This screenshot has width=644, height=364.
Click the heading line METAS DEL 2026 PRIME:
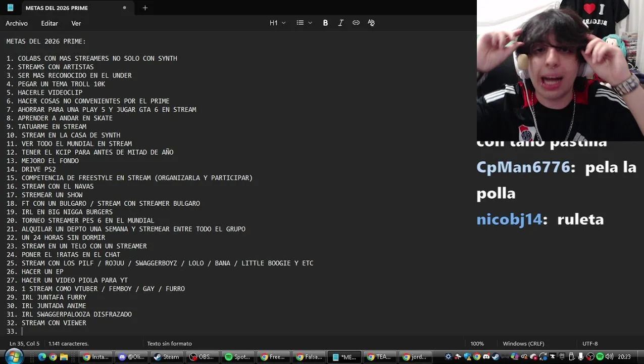(x=46, y=41)
